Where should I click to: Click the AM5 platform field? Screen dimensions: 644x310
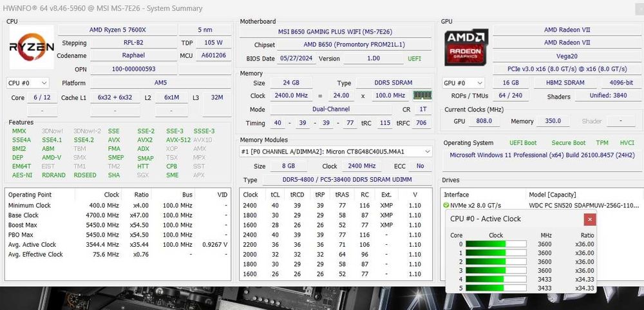tap(160, 83)
